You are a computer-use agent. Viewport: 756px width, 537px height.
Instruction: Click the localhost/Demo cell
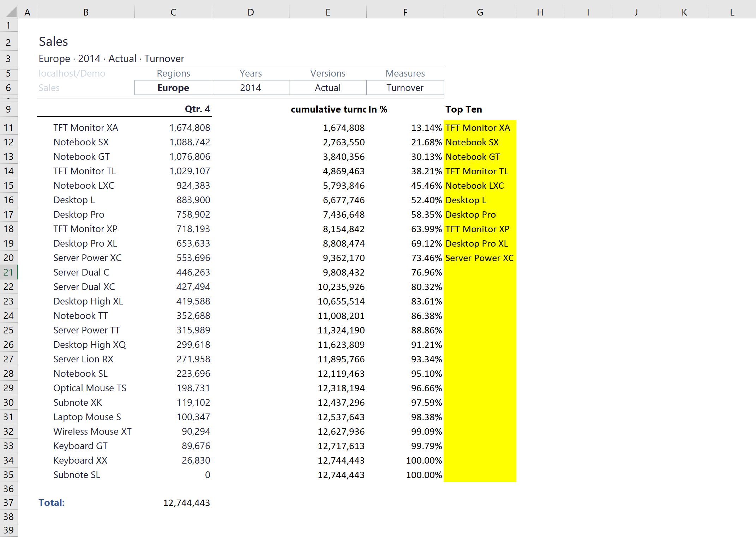[x=72, y=73]
